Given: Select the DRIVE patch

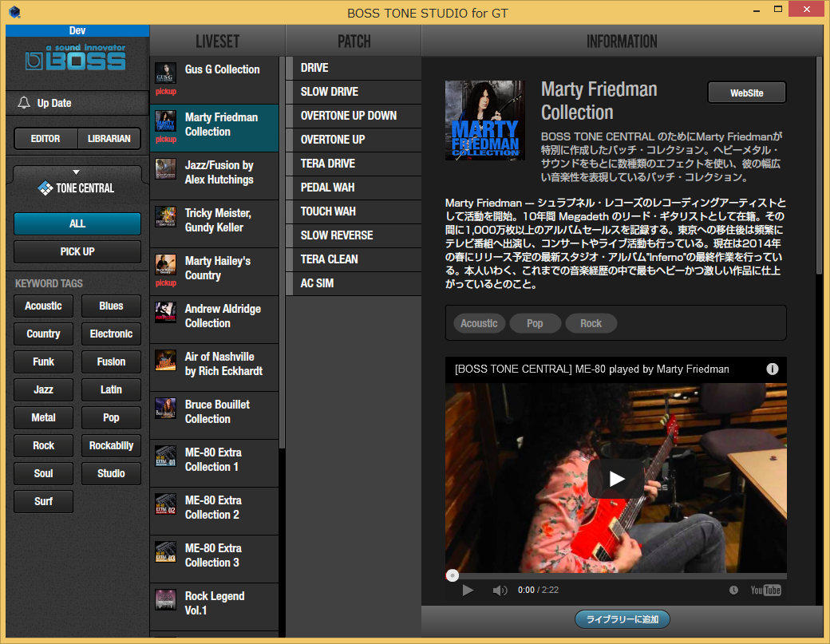Looking at the screenshot, I should (354, 68).
